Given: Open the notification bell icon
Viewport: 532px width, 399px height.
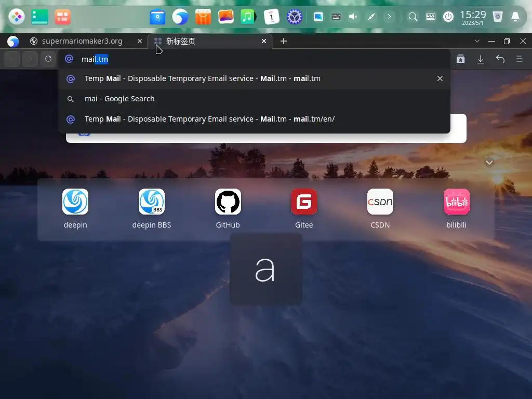Looking at the screenshot, I should click(515, 17).
